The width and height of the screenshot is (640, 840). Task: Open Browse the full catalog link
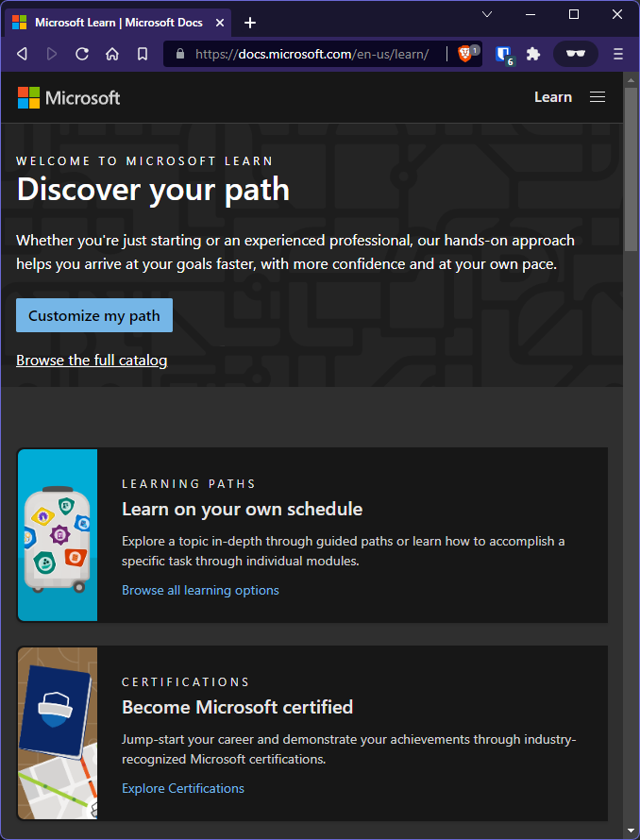pyautogui.click(x=92, y=360)
